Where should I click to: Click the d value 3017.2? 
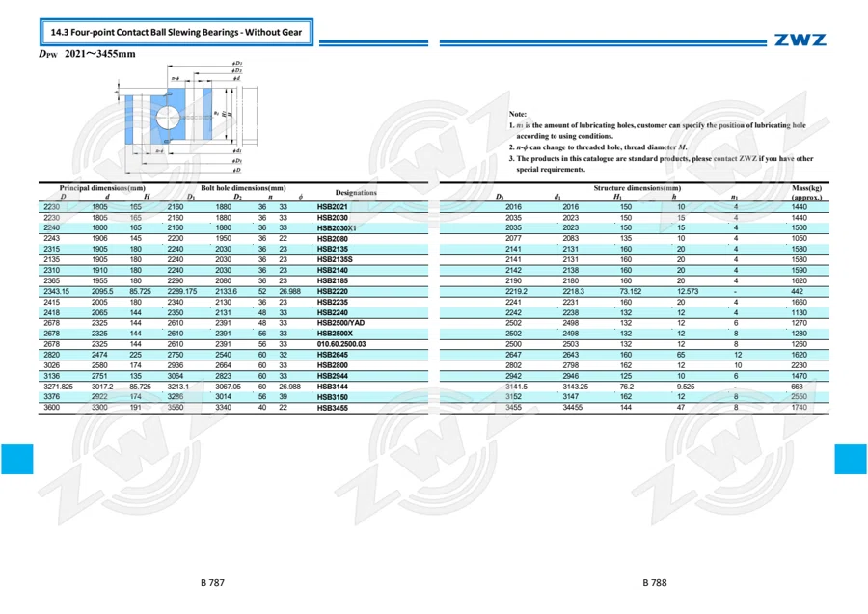coord(102,387)
